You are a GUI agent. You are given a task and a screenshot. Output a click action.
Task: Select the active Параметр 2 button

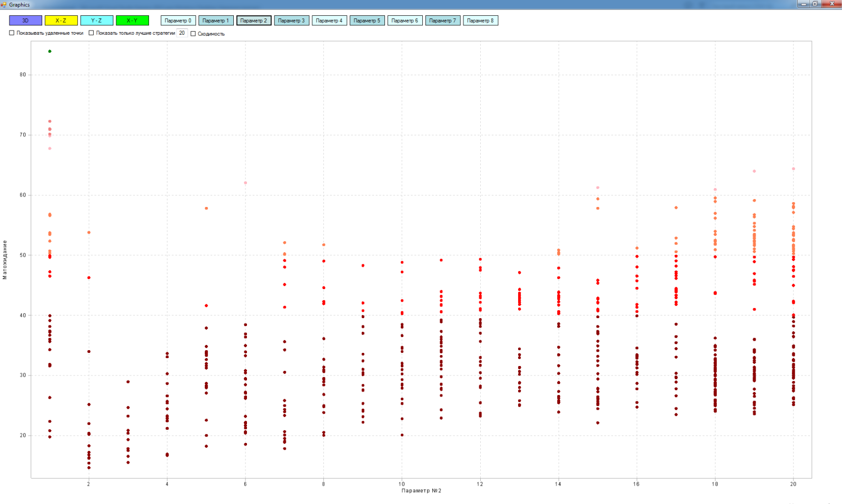pyautogui.click(x=254, y=21)
